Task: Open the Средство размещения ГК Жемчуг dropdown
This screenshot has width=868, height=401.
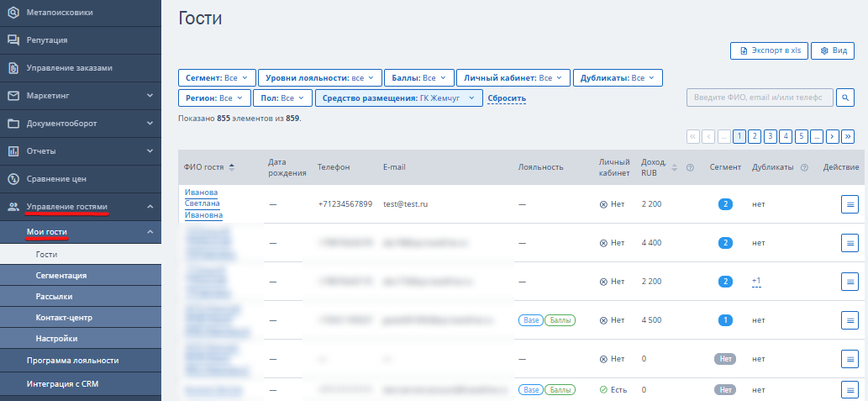Action: pos(399,98)
